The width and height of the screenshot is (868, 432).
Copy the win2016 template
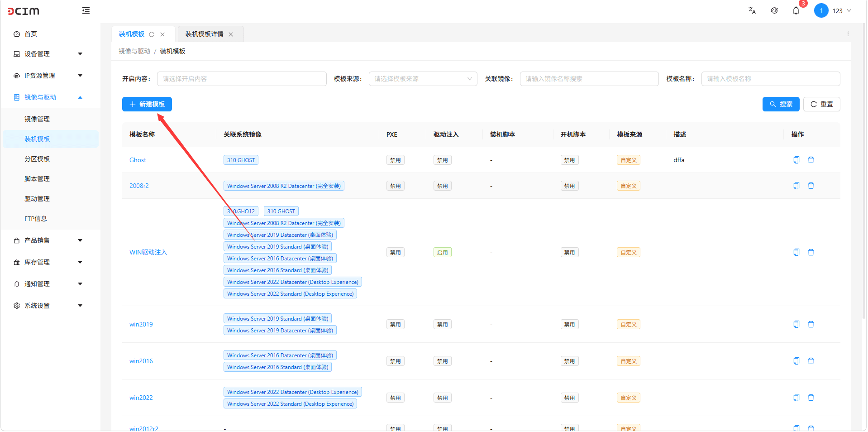[796, 361]
